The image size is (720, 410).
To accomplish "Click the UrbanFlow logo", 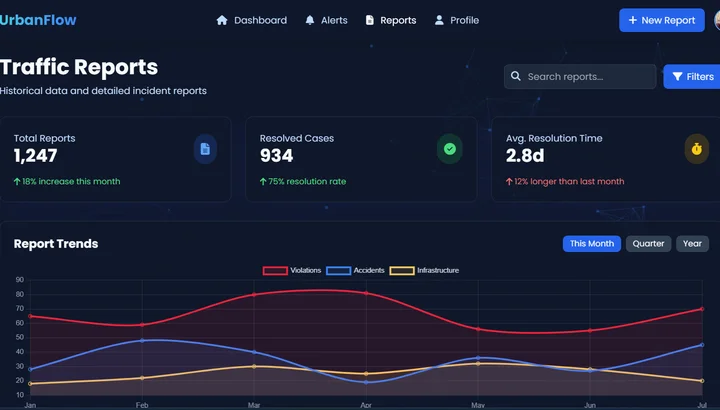I will pos(38,20).
